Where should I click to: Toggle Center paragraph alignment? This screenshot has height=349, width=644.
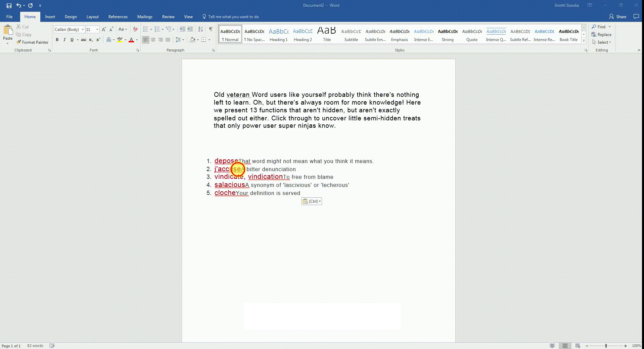pyautogui.click(x=153, y=40)
